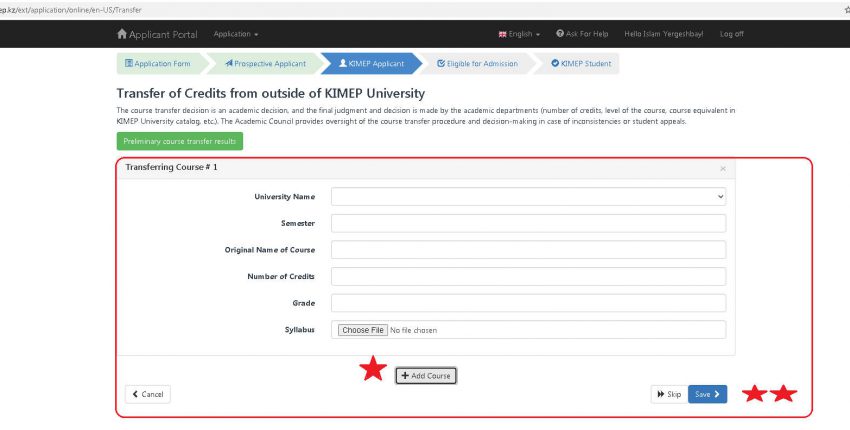Click the "No file chosen" text
The height and width of the screenshot is (430, 850).
coord(413,330)
